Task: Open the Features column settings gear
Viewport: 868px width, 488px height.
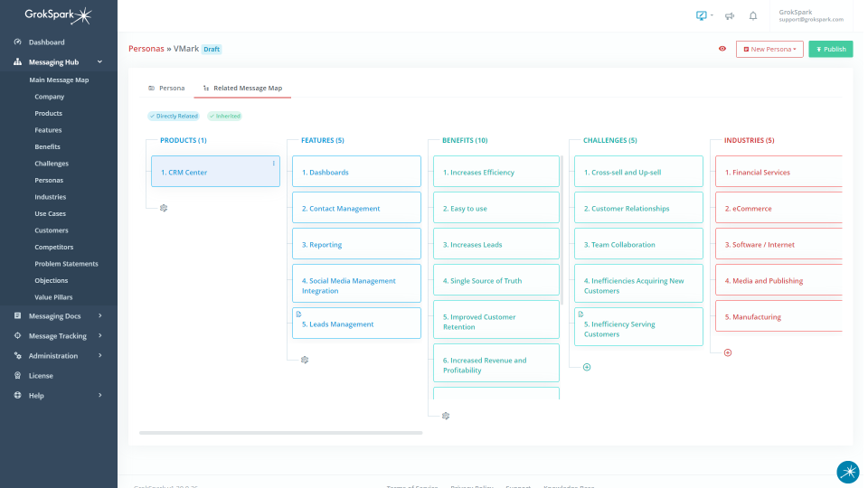Action: 305,360
